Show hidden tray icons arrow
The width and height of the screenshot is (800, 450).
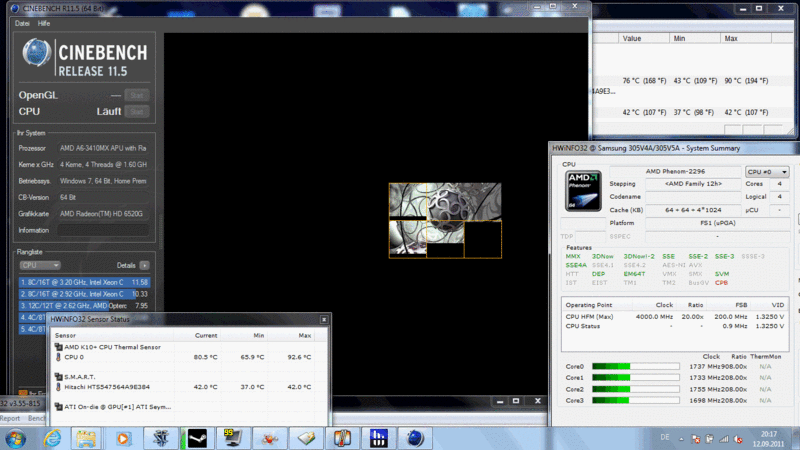[681, 439]
